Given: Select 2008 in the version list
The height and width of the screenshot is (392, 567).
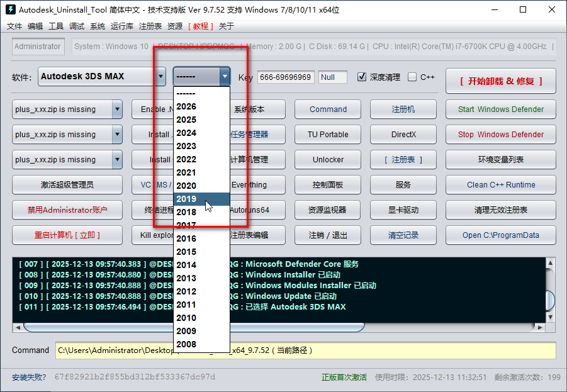Looking at the screenshot, I should coord(201,344).
